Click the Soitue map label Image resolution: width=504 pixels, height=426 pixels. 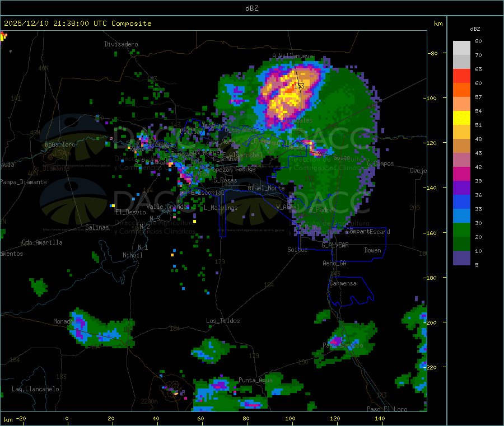point(297,250)
